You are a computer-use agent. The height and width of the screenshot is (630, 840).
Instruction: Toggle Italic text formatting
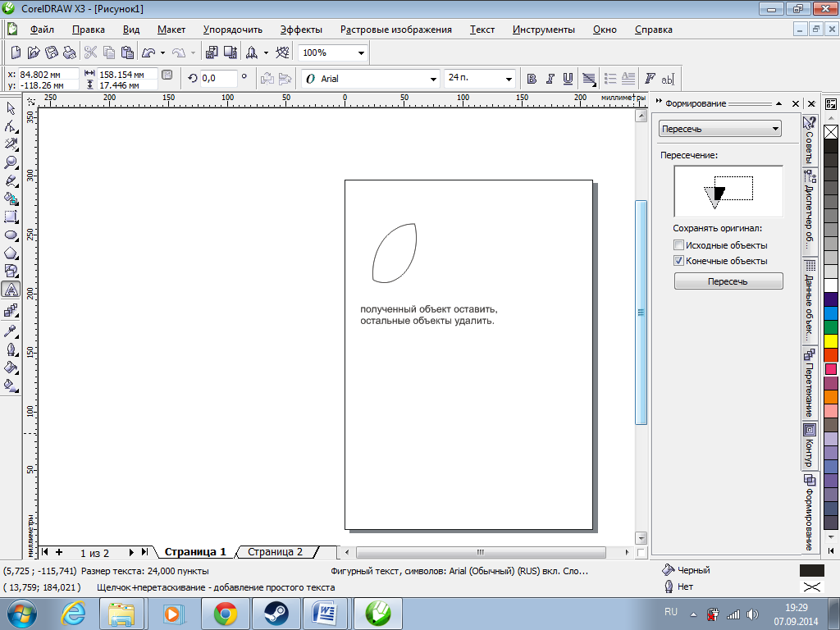[549, 79]
